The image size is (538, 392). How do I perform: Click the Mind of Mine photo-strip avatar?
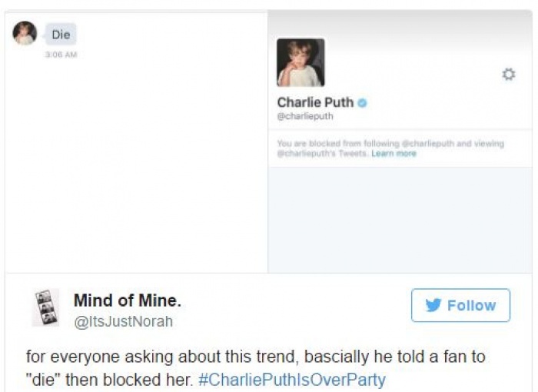point(45,307)
